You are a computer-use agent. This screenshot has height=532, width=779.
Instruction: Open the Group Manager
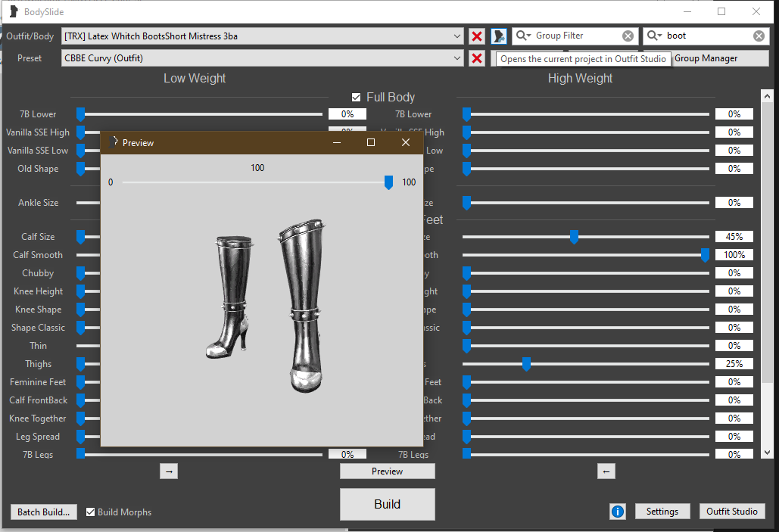(706, 58)
